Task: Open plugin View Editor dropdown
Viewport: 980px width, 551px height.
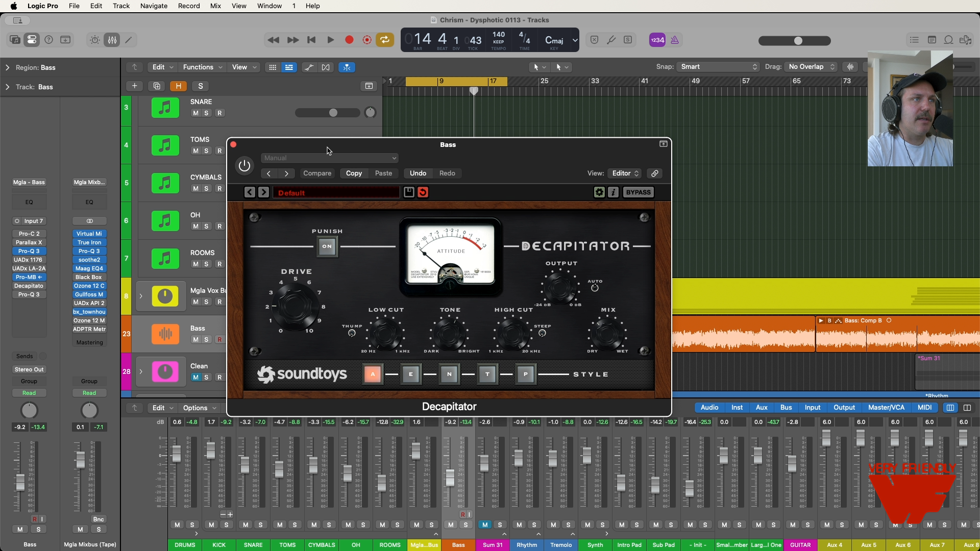Action: point(625,173)
